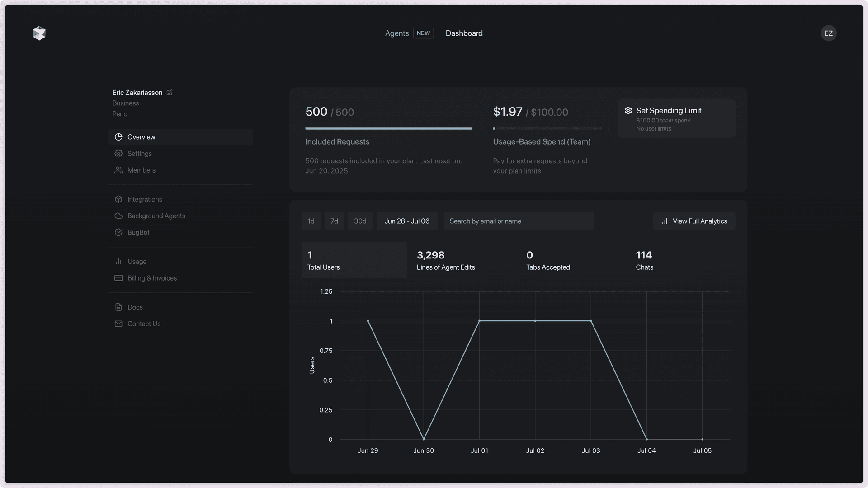Image resolution: width=868 pixels, height=488 pixels.
Task: Click the Billing & Invoices card icon
Action: point(118,278)
